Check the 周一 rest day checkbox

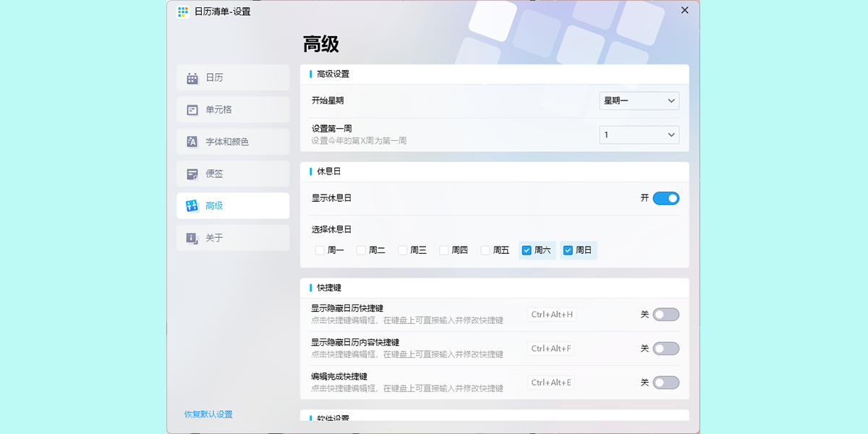pyautogui.click(x=320, y=250)
